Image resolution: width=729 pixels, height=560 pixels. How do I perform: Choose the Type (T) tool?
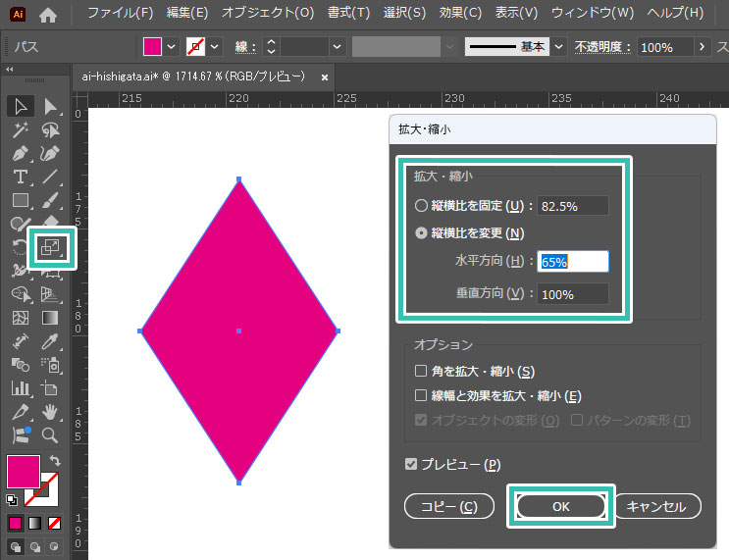click(20, 177)
